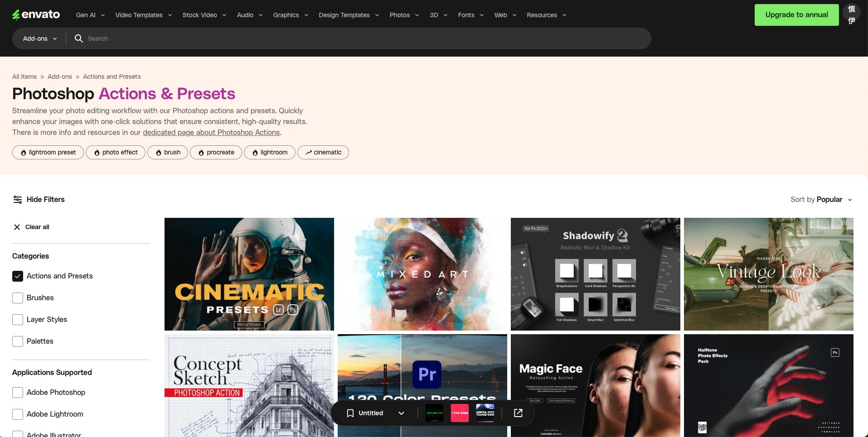The image size is (868, 437).
Task: Open the Graphics menu
Action: tap(290, 15)
